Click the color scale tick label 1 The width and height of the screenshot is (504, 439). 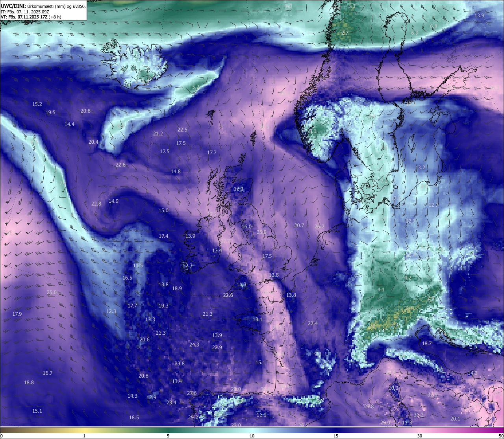[84, 436]
